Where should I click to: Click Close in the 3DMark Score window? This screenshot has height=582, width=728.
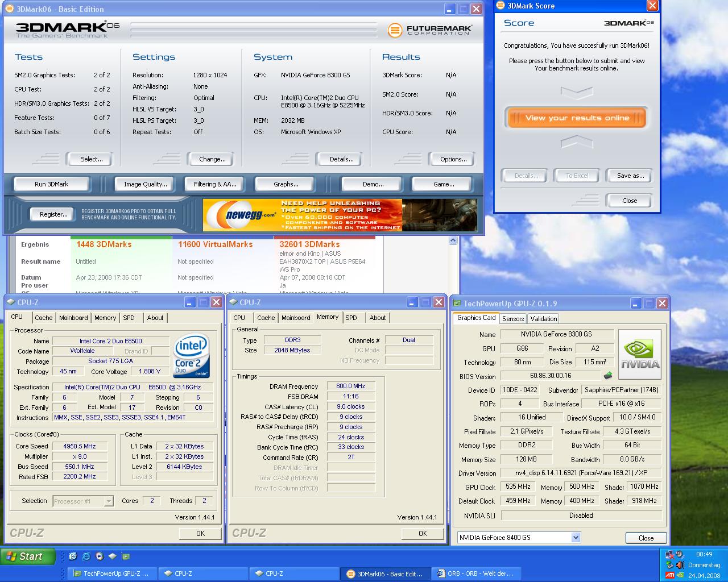630,201
